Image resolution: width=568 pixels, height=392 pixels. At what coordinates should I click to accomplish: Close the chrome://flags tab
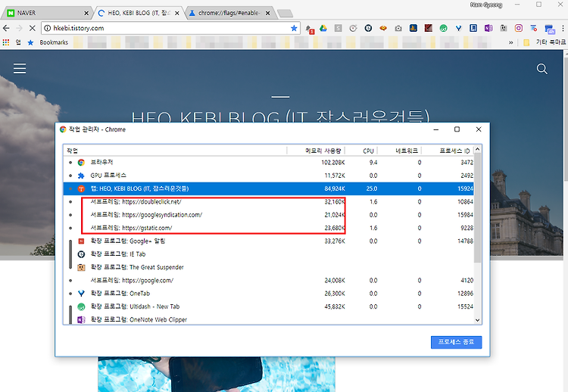(x=267, y=13)
